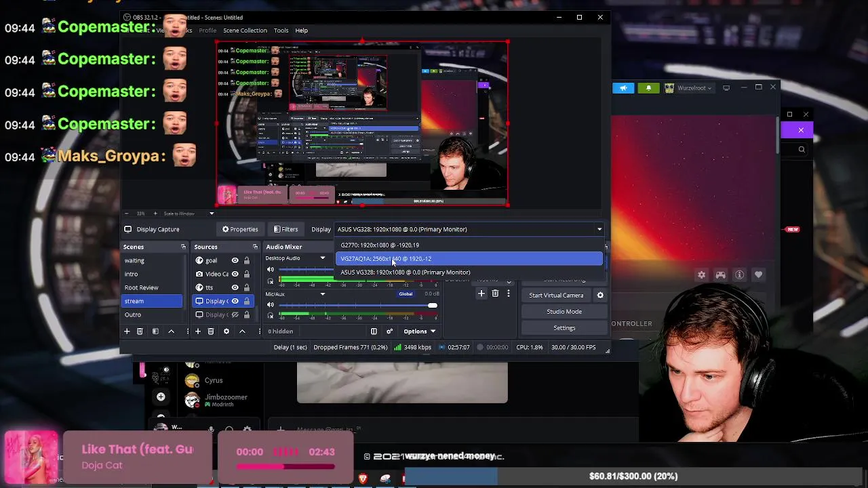This screenshot has height=488, width=868.
Task: Add scene transition with plus icon
Action: (481, 293)
